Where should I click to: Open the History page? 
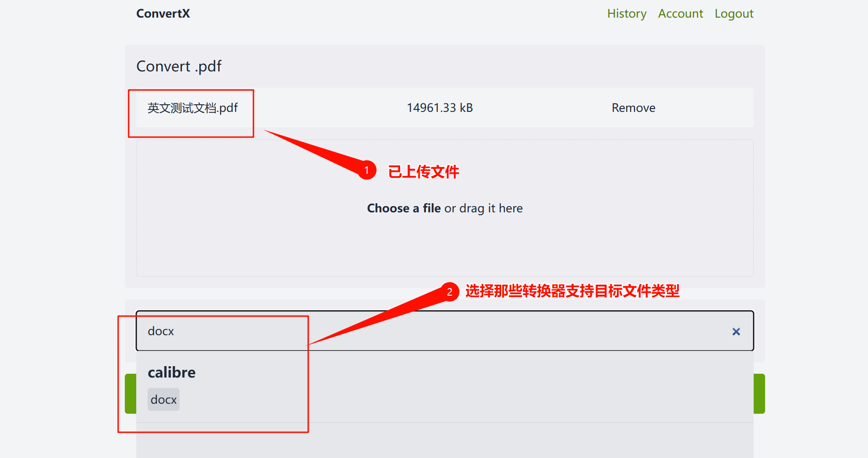[x=626, y=13]
